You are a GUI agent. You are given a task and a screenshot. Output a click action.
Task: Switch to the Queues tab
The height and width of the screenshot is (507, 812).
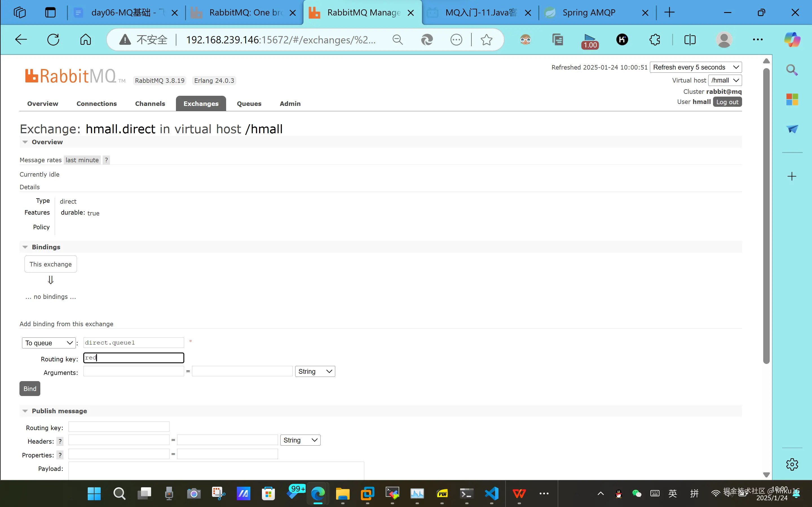pyautogui.click(x=249, y=104)
